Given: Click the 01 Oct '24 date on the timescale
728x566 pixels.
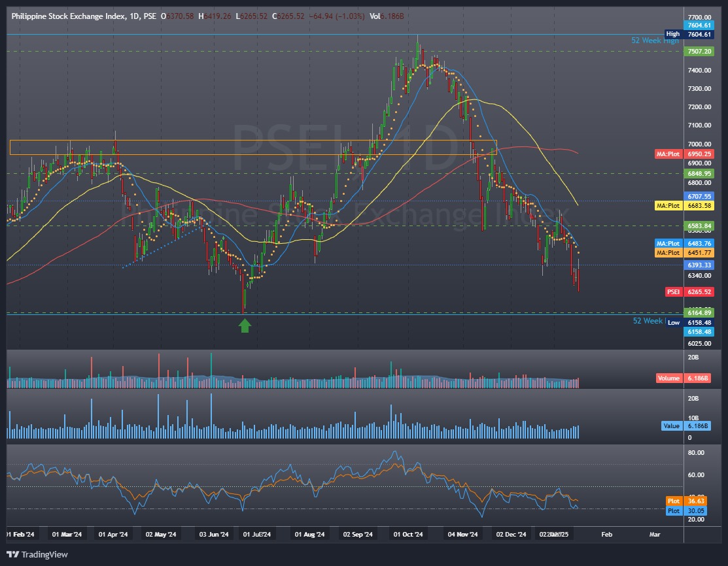Looking at the screenshot, I should pos(407,534).
